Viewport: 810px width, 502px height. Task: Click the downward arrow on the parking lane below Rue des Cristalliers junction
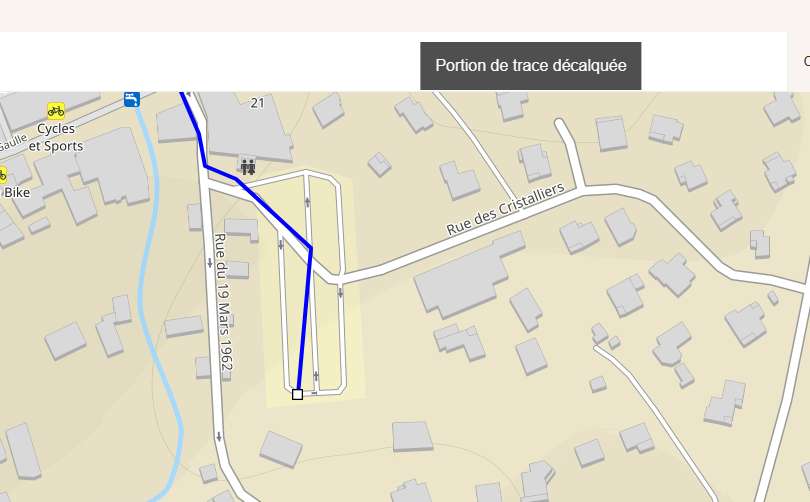pos(340,293)
